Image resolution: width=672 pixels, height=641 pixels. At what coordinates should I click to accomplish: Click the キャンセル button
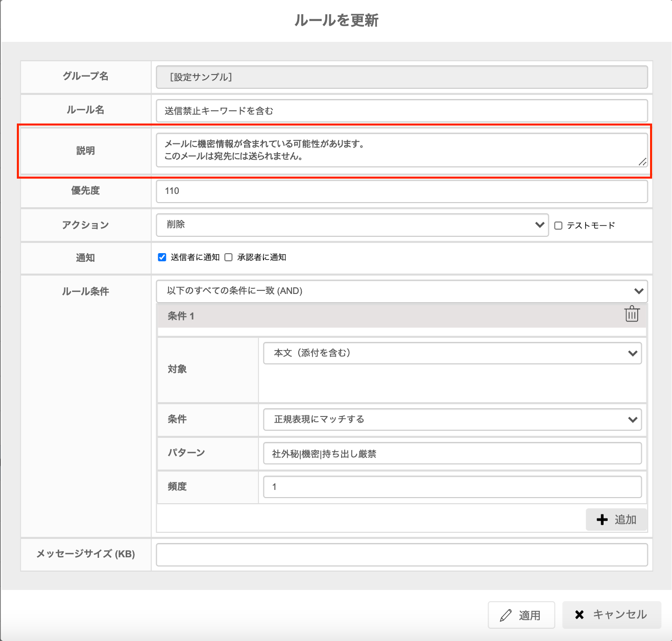pyautogui.click(x=612, y=614)
